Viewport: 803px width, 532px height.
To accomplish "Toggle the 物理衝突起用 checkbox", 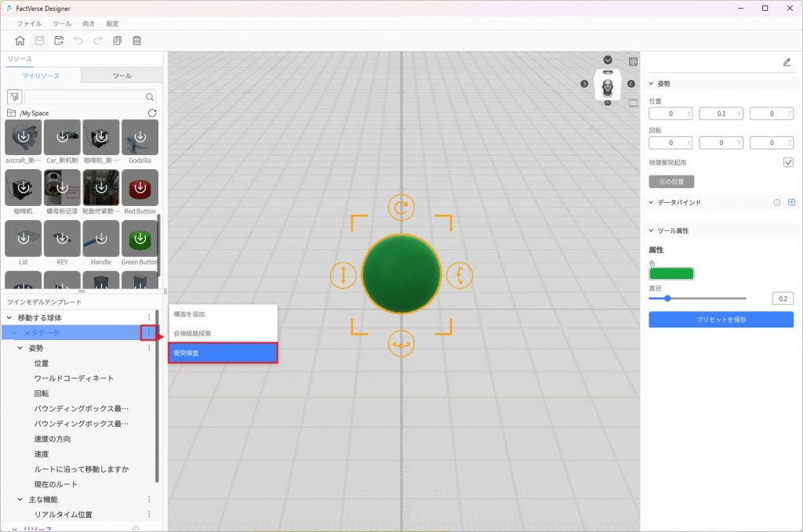I will [x=788, y=162].
